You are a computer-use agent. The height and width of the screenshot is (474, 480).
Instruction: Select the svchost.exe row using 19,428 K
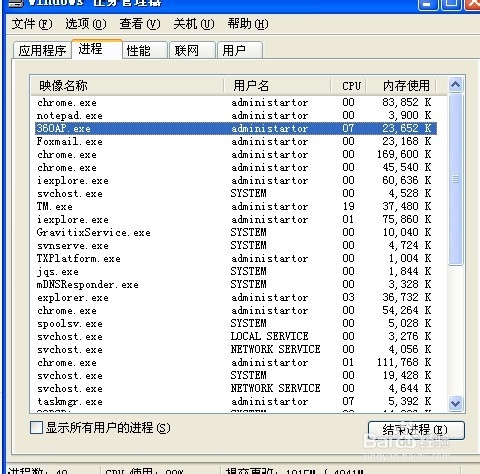point(236,375)
